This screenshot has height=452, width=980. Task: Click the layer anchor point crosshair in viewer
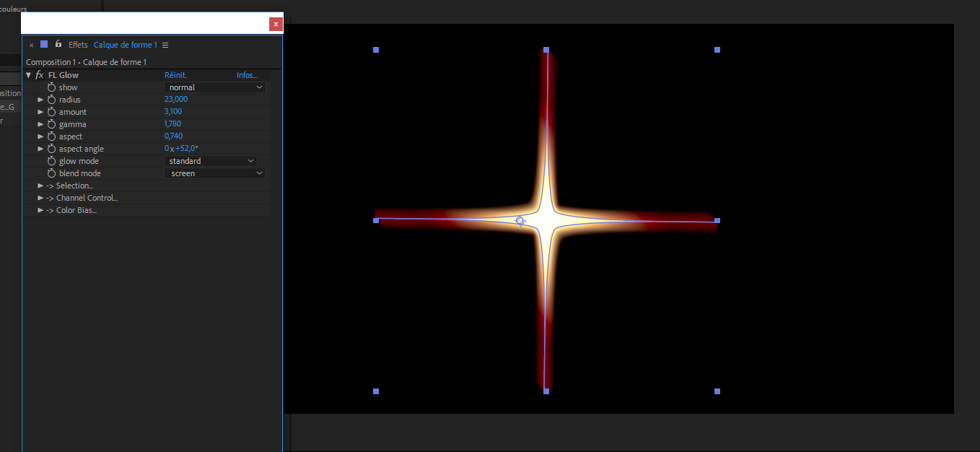point(520,221)
